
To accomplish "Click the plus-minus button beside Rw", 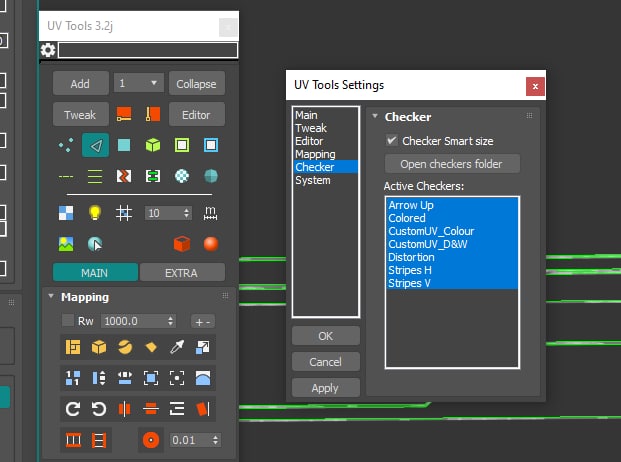I will (203, 321).
